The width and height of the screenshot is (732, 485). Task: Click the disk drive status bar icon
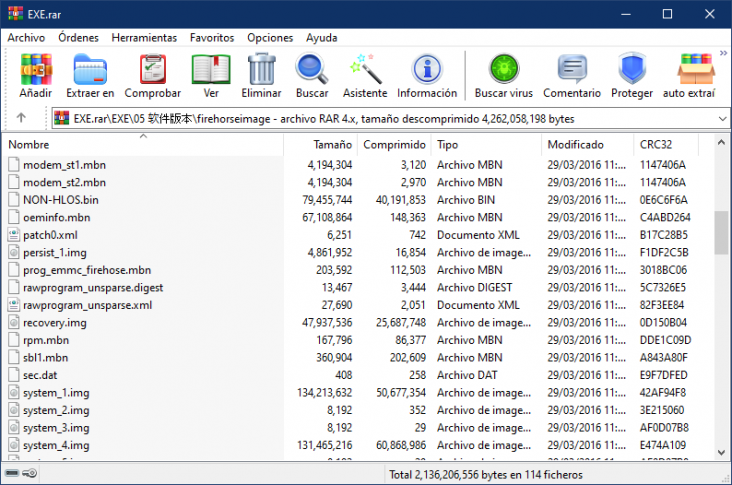pyautogui.click(x=12, y=473)
